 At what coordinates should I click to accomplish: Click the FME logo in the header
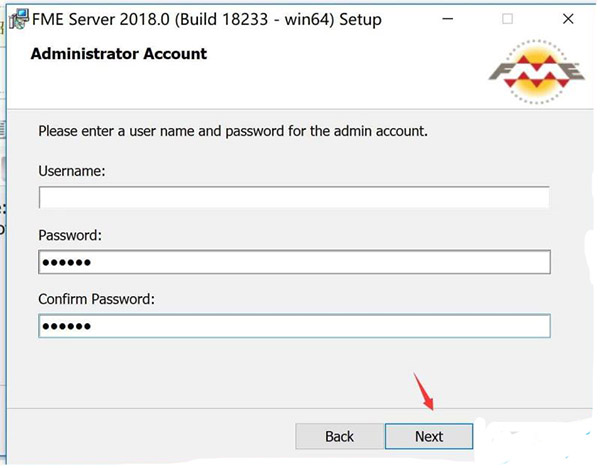point(535,72)
